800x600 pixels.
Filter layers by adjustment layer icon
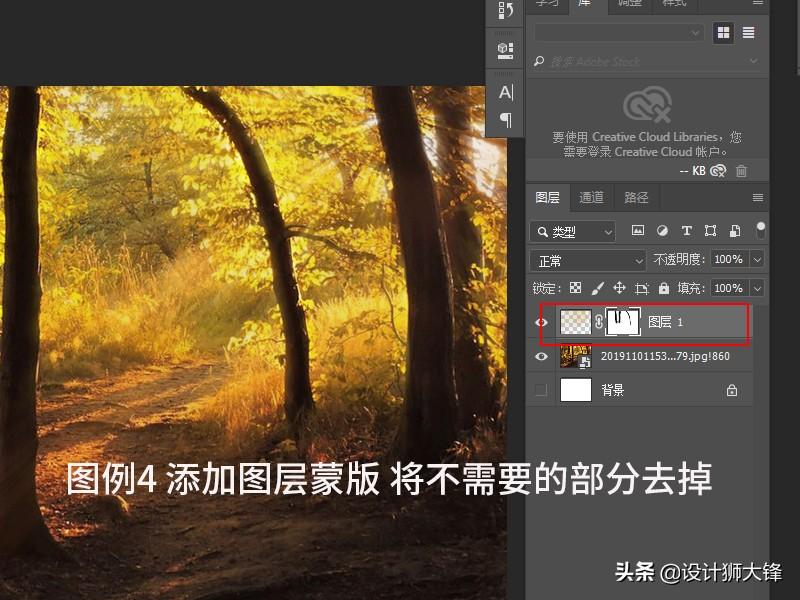click(662, 231)
